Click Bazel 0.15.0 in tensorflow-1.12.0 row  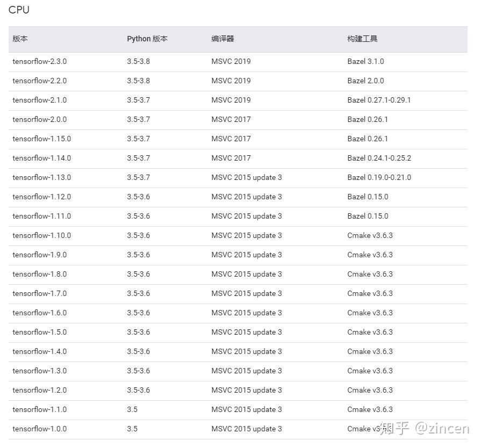click(368, 197)
